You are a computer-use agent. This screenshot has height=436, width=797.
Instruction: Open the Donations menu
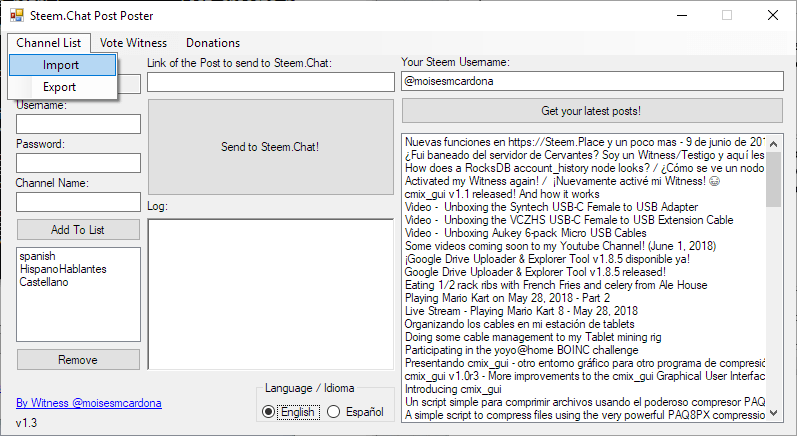[213, 43]
